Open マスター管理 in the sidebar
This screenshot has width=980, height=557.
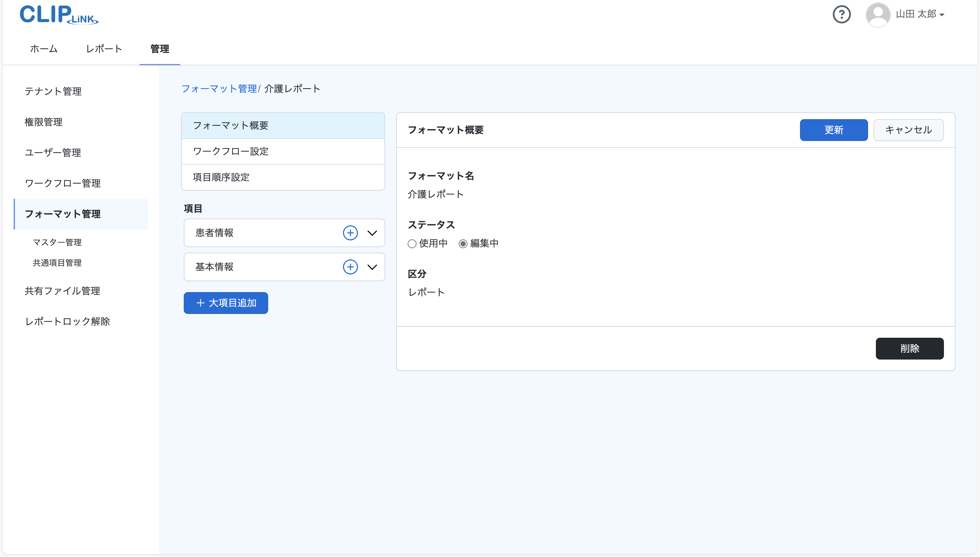[57, 242]
